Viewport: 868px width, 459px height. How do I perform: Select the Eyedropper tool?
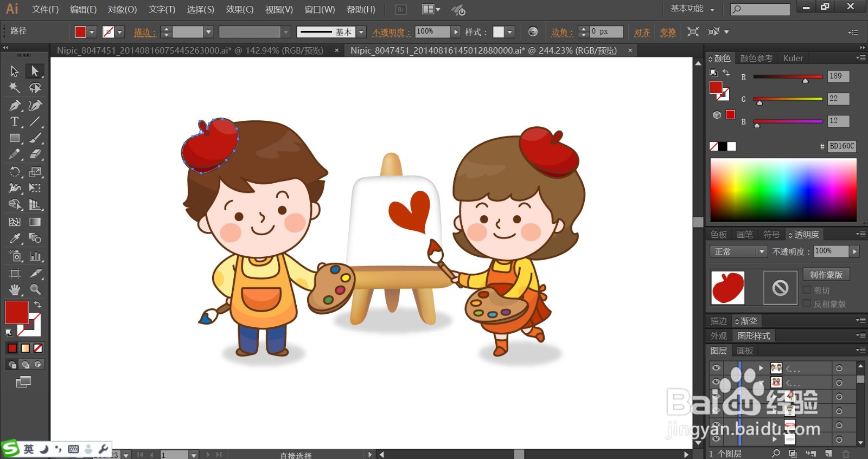(x=15, y=238)
